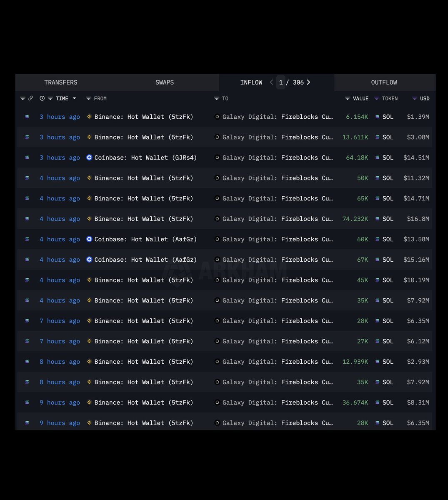Open the FROM column filter icon
The width and height of the screenshot is (448, 500).
coord(88,98)
